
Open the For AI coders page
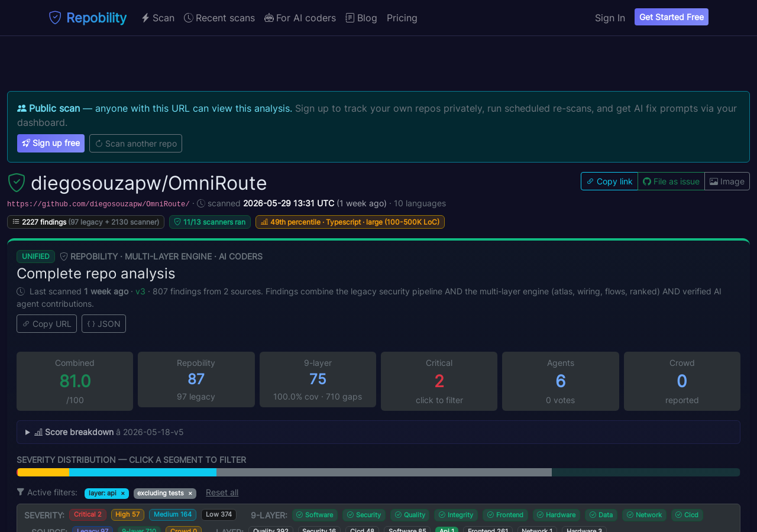click(300, 18)
